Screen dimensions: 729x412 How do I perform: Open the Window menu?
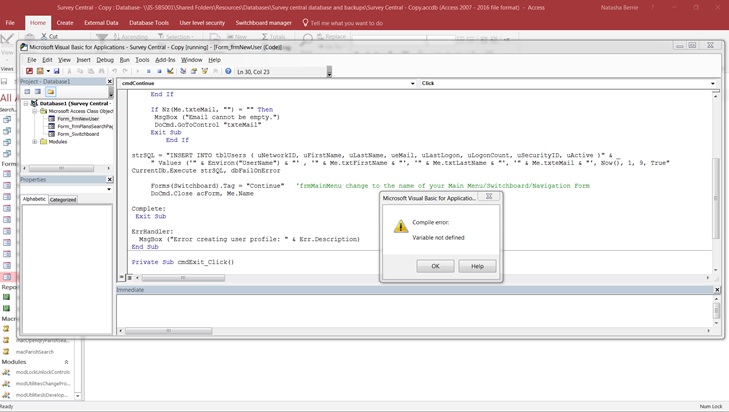pyautogui.click(x=192, y=60)
